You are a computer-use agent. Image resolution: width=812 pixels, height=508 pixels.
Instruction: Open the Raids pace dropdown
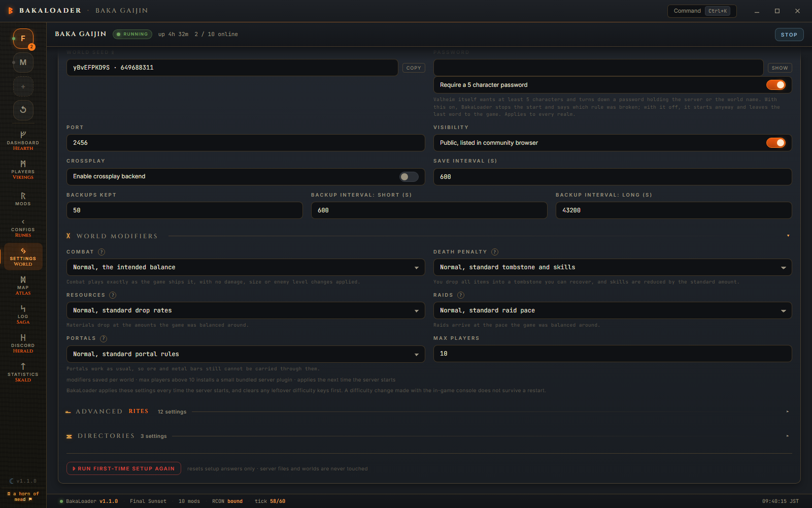613,310
